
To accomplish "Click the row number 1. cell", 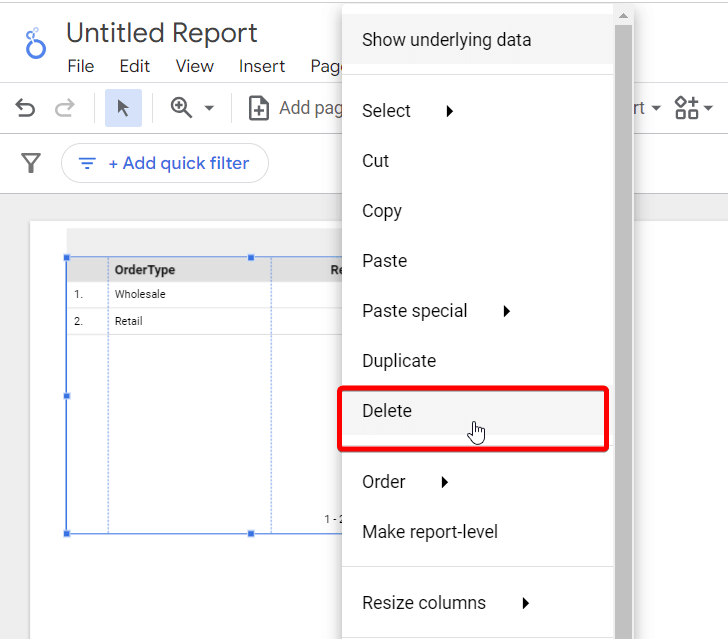I will [88, 294].
